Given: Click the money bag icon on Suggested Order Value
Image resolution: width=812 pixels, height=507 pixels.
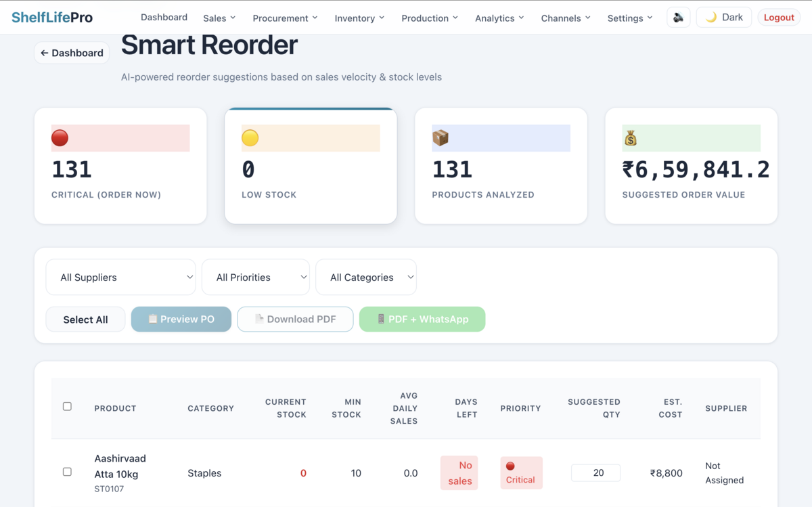Looking at the screenshot, I should [x=631, y=137].
